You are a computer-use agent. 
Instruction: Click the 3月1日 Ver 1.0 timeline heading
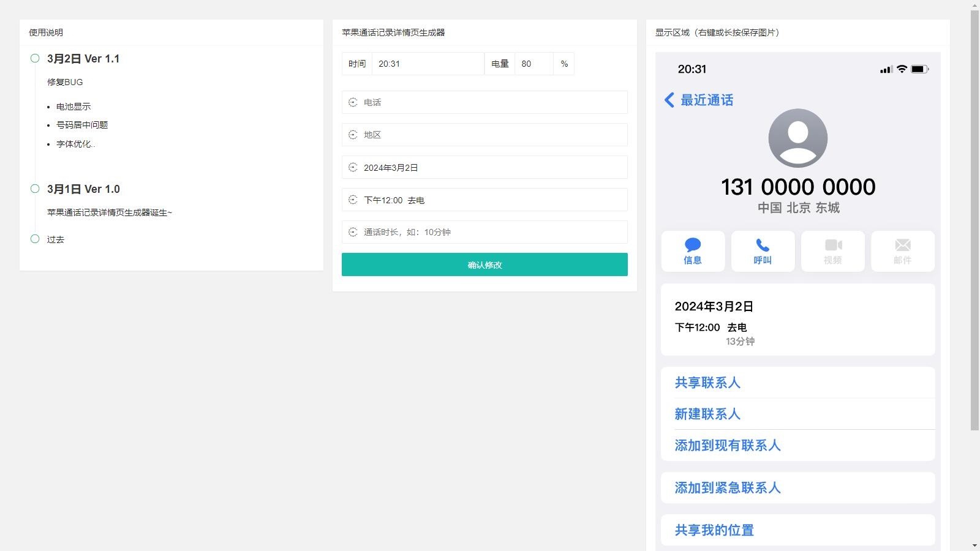(83, 189)
